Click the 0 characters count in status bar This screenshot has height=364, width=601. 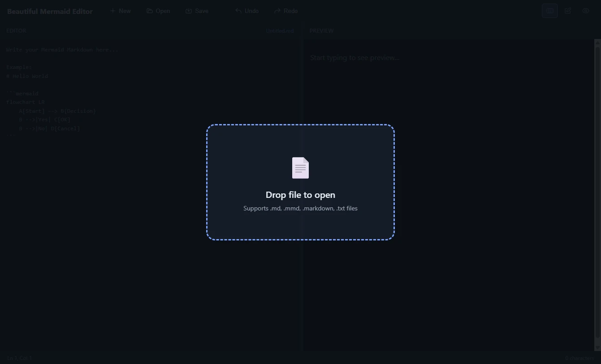[579, 358]
